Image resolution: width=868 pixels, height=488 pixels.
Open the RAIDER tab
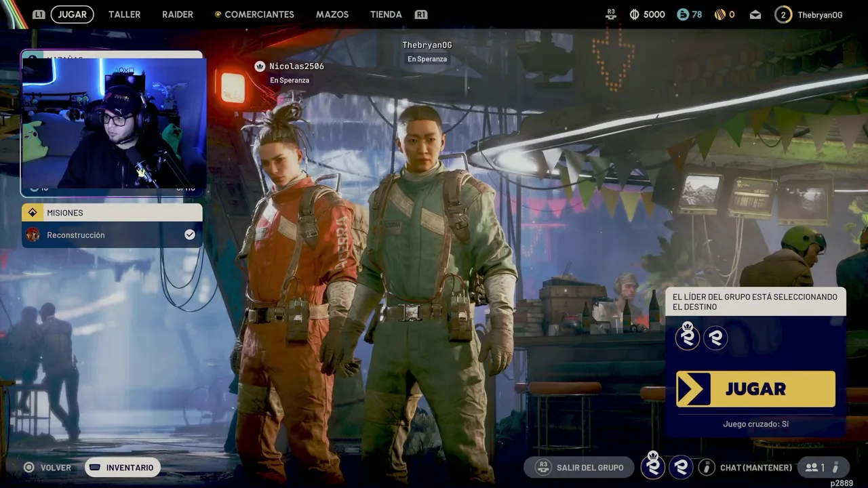tap(178, 14)
